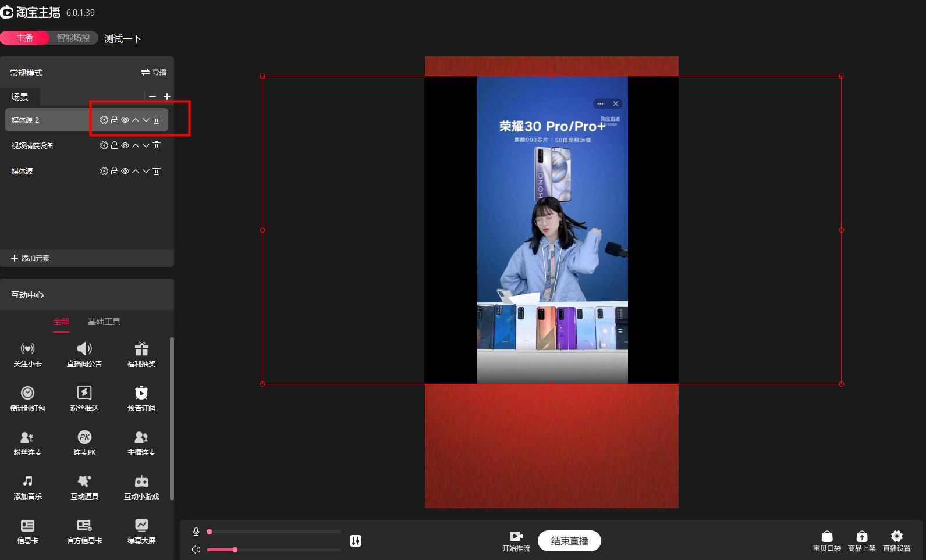Screen dimensions: 926x560
Task: Close the overlay in video preview
Action: [x=615, y=104]
